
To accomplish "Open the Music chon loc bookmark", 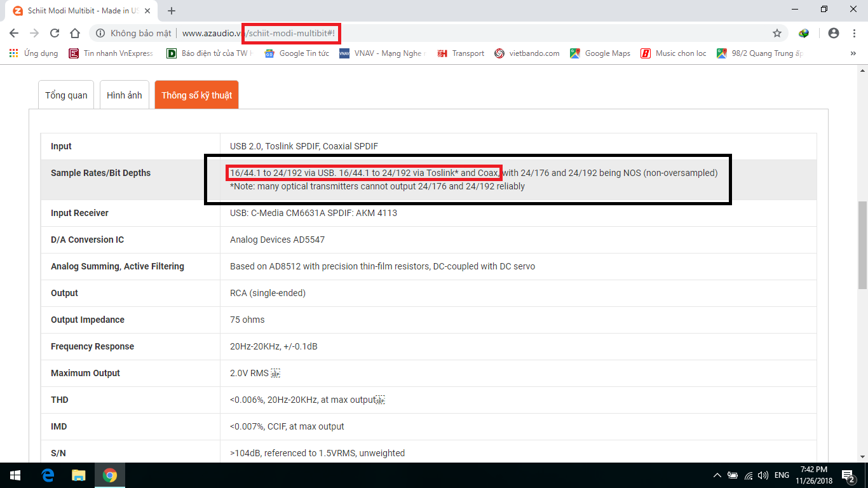I will pos(673,53).
